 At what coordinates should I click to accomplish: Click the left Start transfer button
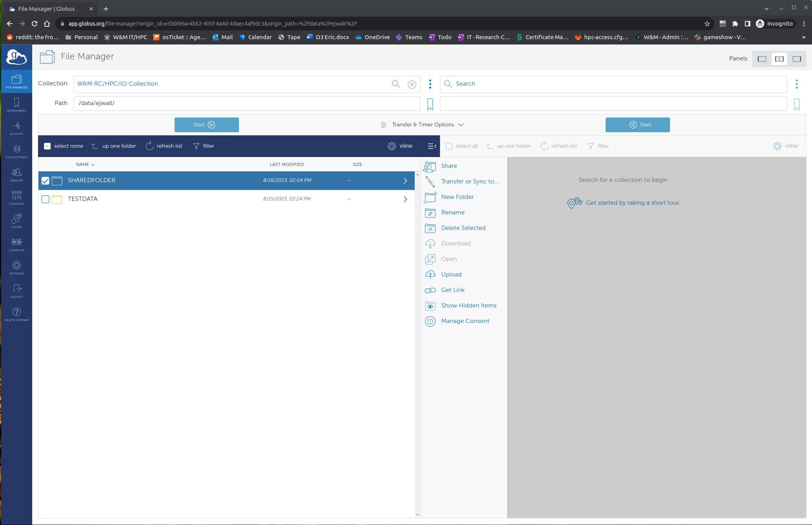pyautogui.click(x=206, y=125)
